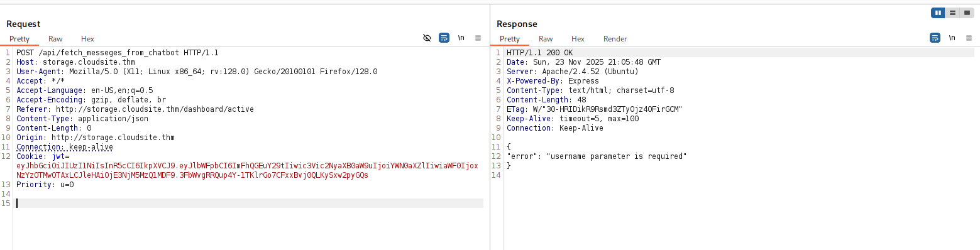This screenshot has width=980, height=250.
Task: Select side-by-side request/response layout icon
Action: [938, 13]
